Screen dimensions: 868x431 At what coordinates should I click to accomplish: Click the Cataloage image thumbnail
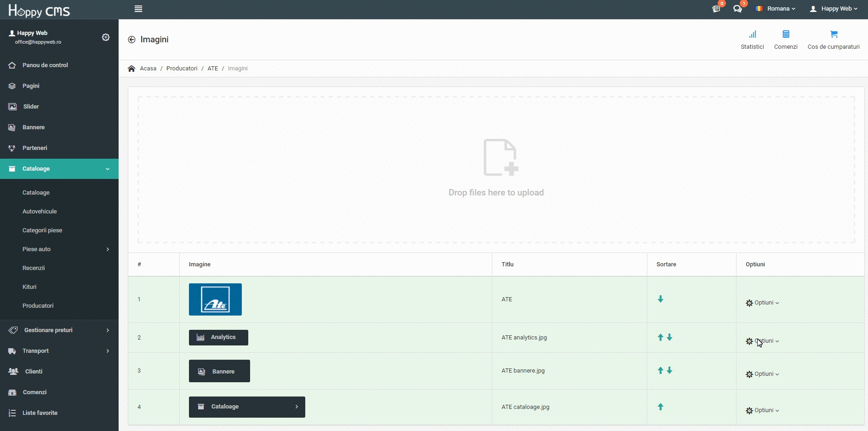[247, 407]
